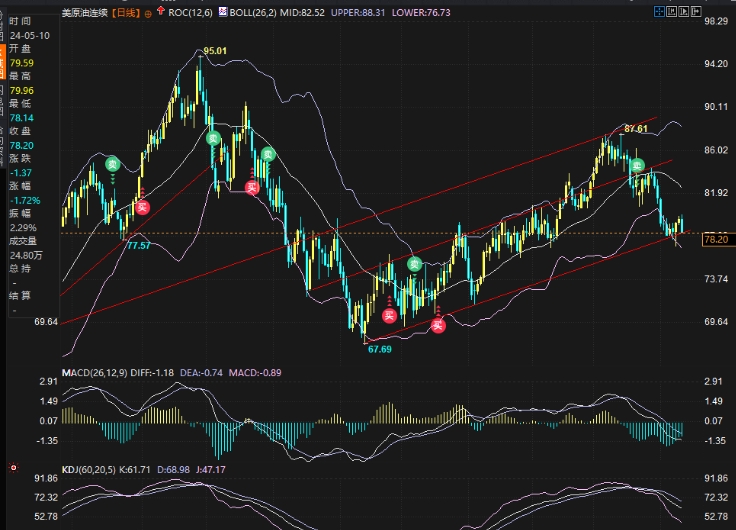Click the second chart toolbar icon beside the crosshair
736x530 pixels.
pos(672,12)
